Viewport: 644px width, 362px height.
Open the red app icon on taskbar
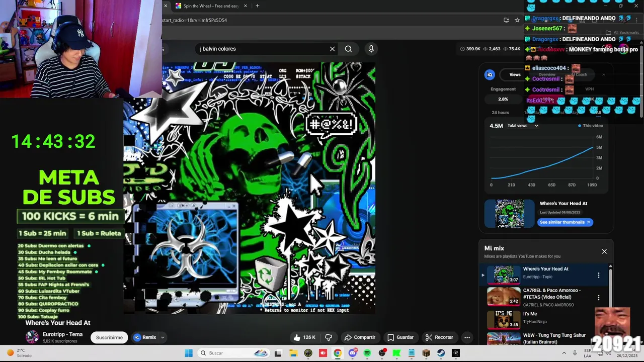(323, 353)
